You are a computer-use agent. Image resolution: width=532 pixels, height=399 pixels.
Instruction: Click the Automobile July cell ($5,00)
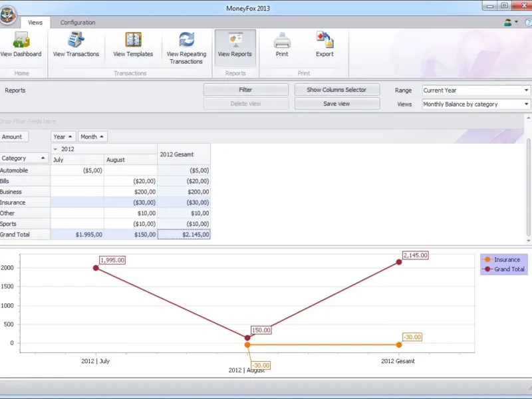[x=77, y=170]
